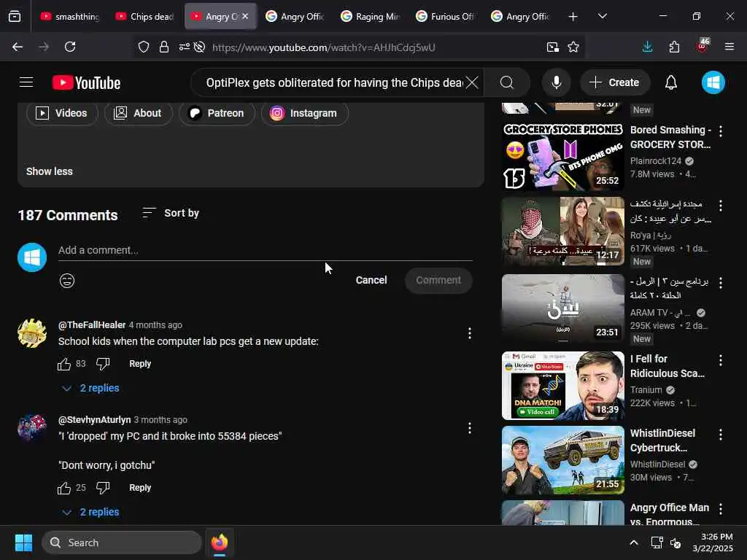The width and height of the screenshot is (747, 560).
Task: Click the browser address bar URL
Action: coord(323,47)
